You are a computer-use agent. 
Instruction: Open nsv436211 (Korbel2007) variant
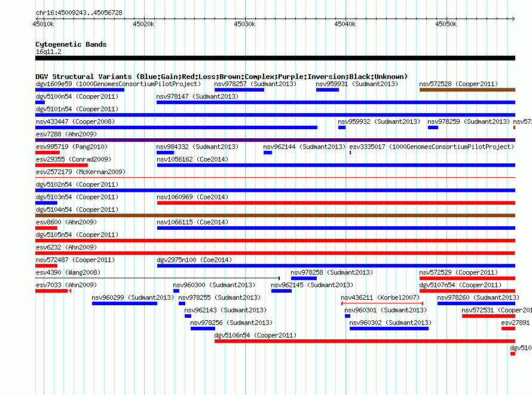(380, 297)
